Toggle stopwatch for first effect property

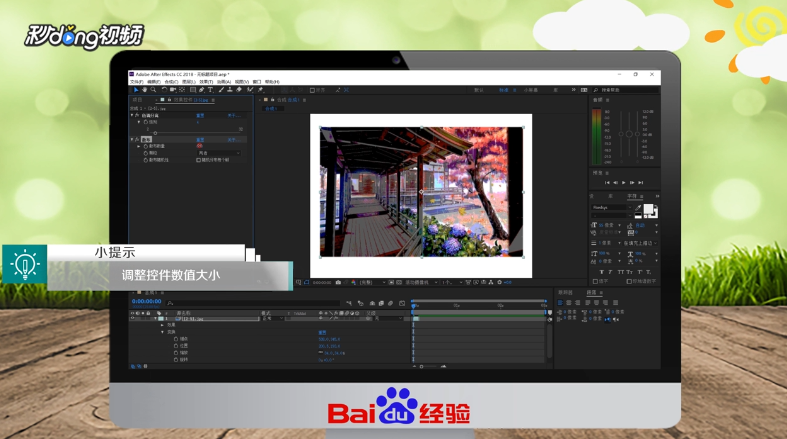pos(146,122)
